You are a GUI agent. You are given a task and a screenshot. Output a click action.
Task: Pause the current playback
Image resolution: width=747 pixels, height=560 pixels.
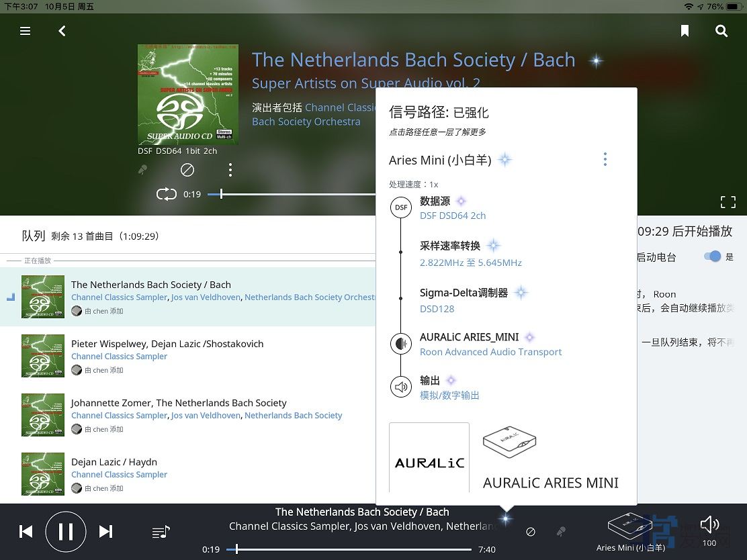pos(66,532)
